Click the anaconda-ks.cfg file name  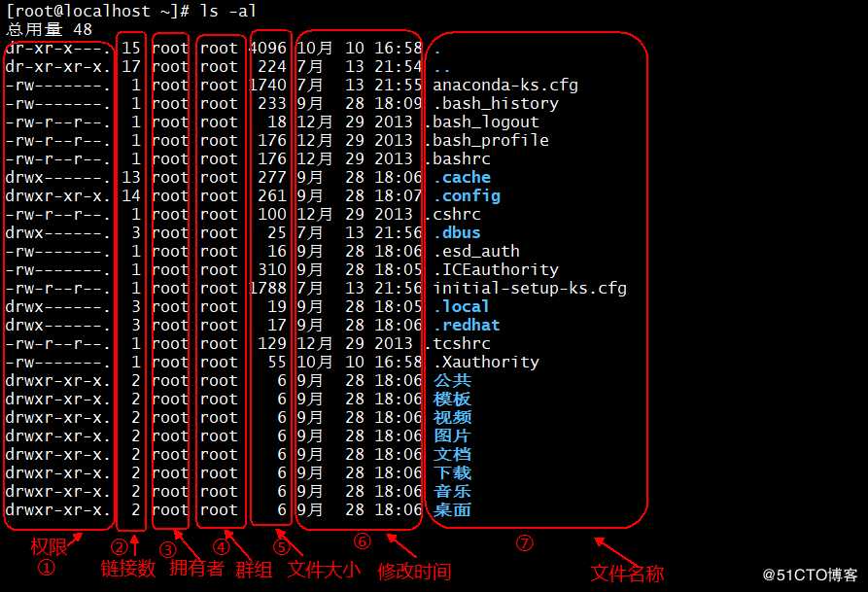(504, 86)
